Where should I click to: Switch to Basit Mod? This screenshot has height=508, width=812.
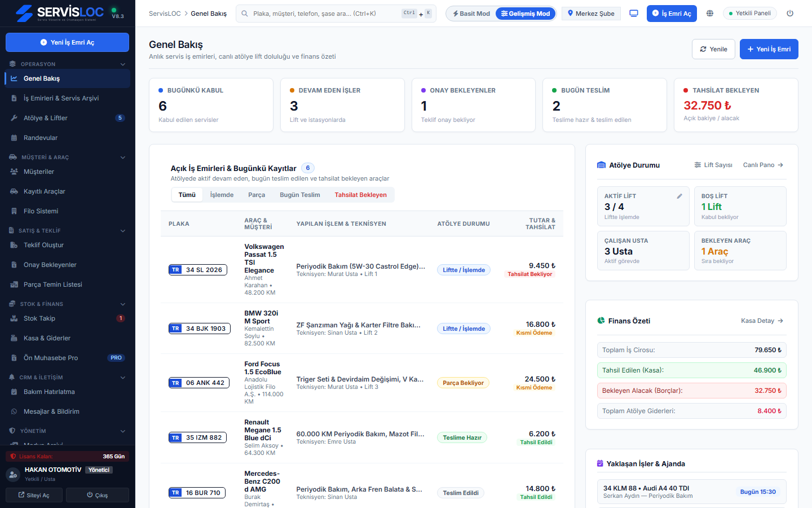point(471,14)
